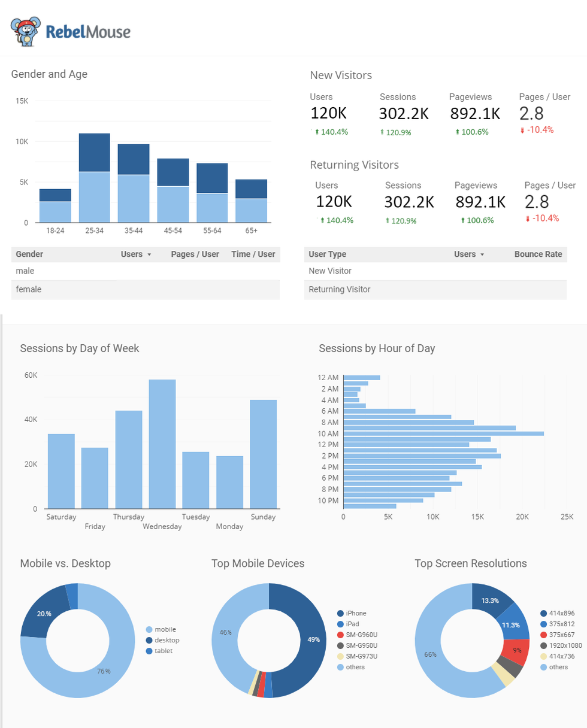Select the female row in Gender table
587x728 pixels.
[145, 290]
